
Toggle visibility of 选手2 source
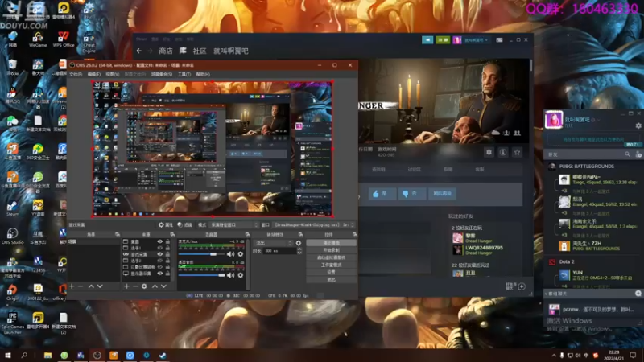159,261
